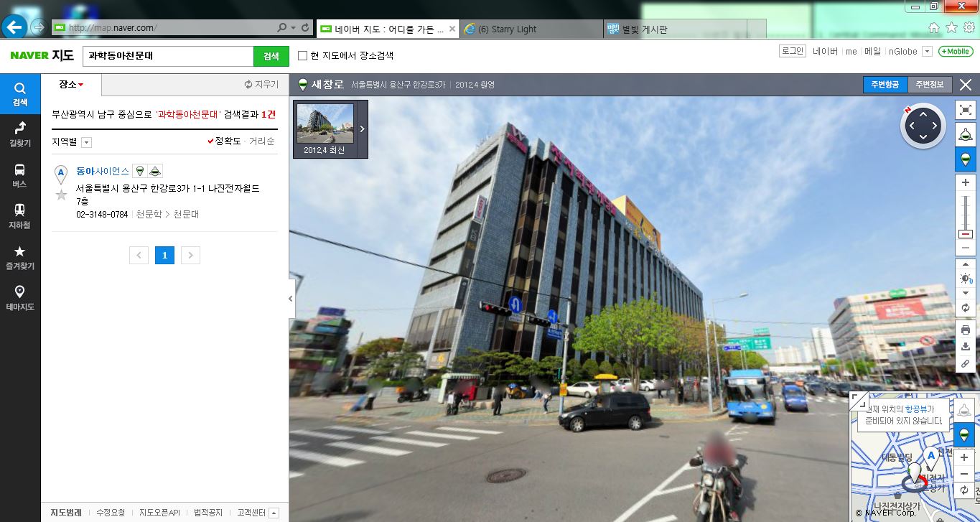Screen dimensions: 980x522
Task: Expand the 지역별 region dropdown
Action: [86, 142]
